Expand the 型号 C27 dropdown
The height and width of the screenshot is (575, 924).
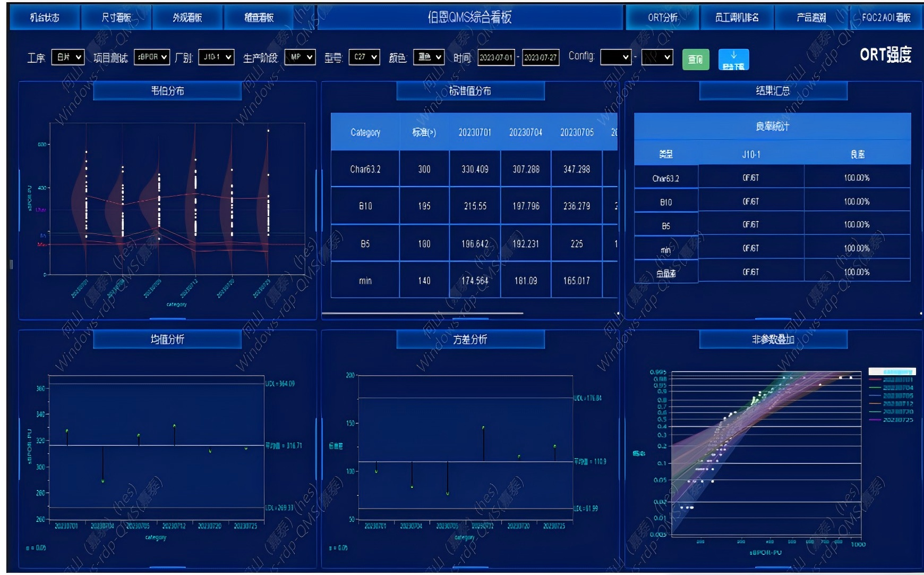pos(364,57)
